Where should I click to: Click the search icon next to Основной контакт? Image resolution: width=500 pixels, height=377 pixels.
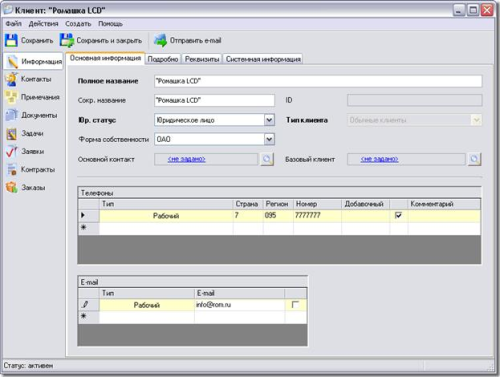[x=267, y=159]
